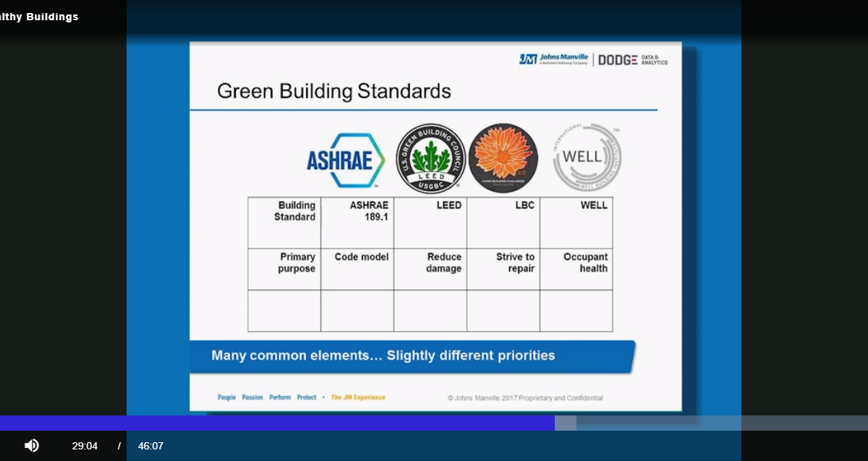Click the 'Code model' table cell
Screen dimensions: 868x461
(357, 270)
